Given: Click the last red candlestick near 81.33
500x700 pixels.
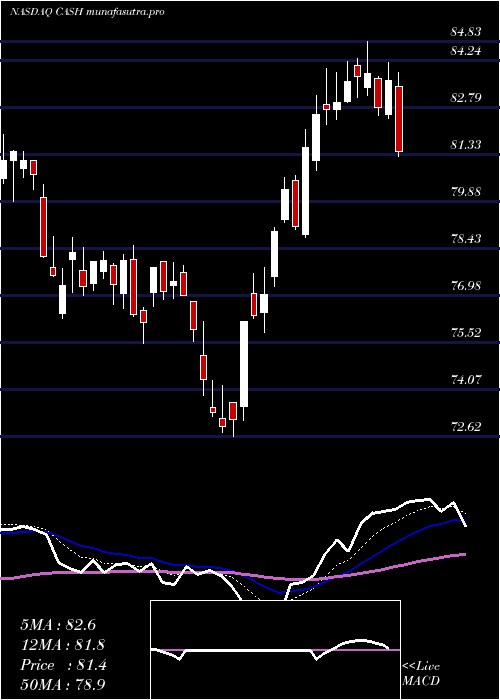Looking at the screenshot, I should click(x=399, y=119).
